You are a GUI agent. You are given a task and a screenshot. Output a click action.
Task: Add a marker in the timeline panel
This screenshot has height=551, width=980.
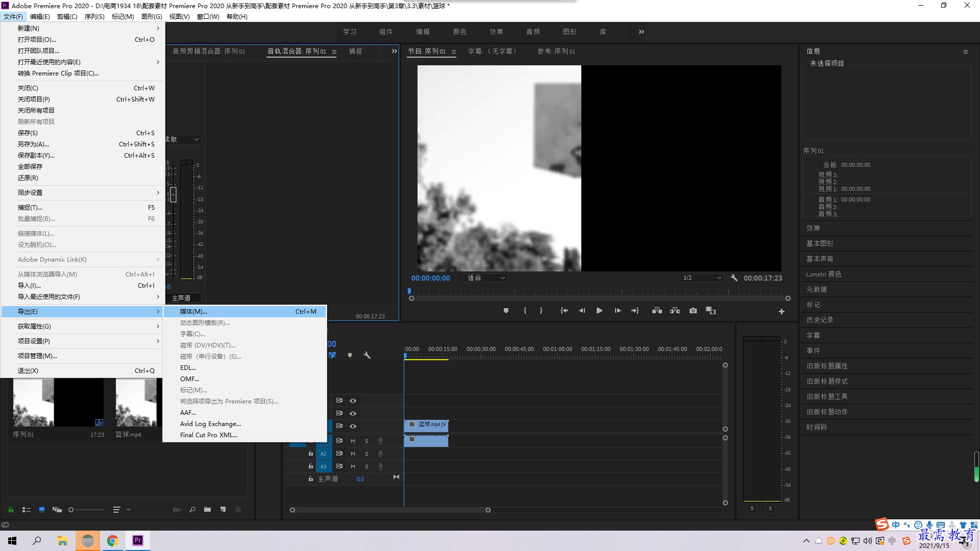[350, 355]
